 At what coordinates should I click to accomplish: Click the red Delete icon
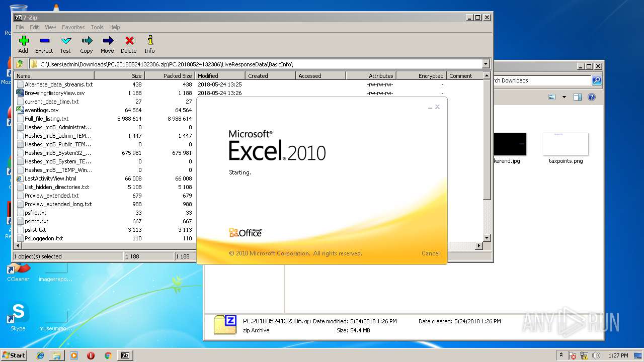click(129, 44)
